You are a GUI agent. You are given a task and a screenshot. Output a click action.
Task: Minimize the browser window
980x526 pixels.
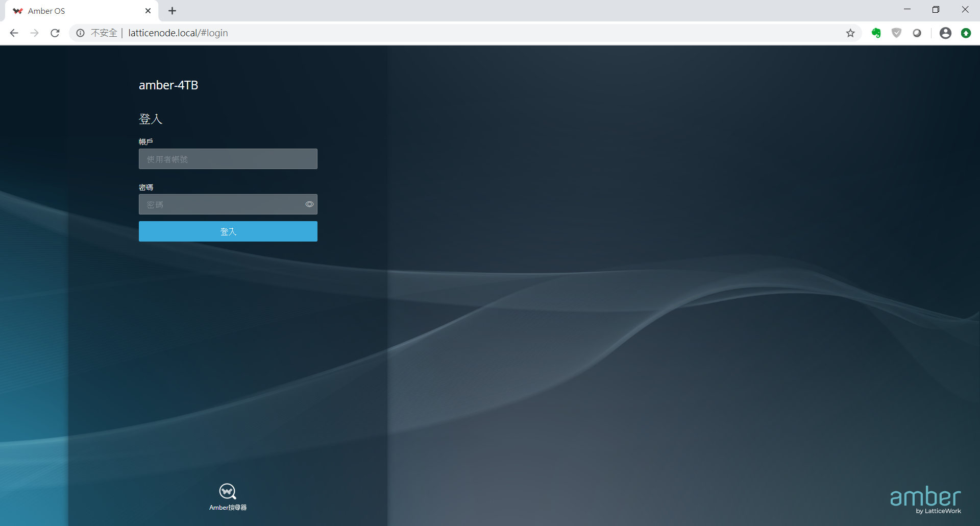point(907,10)
